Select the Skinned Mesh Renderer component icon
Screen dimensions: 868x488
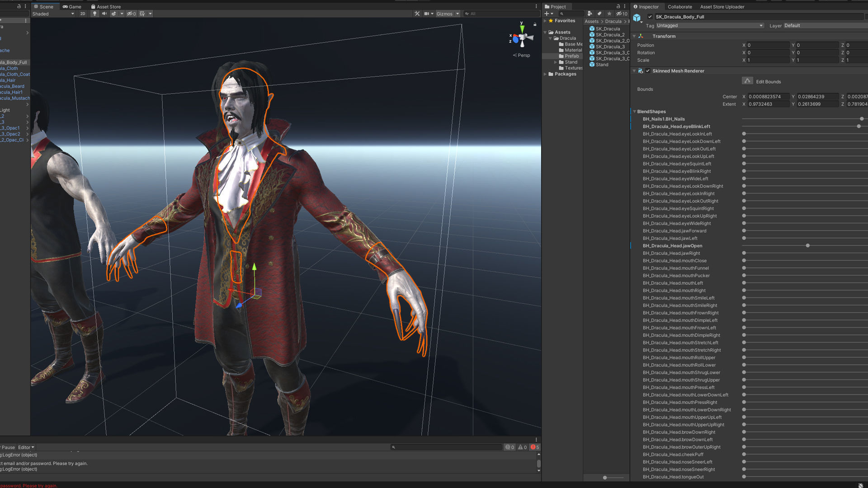(x=641, y=71)
